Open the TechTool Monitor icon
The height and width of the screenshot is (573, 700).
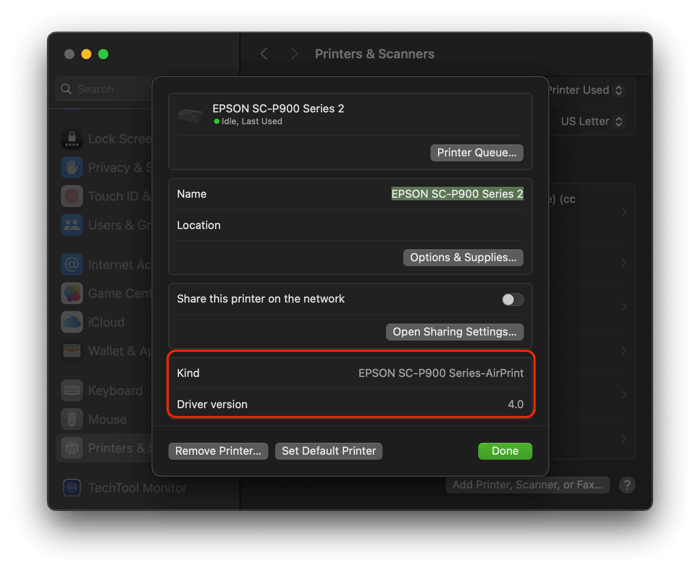(72, 488)
